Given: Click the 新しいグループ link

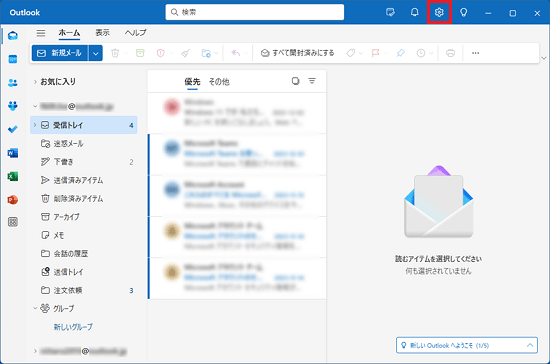Looking at the screenshot, I should click(73, 327).
